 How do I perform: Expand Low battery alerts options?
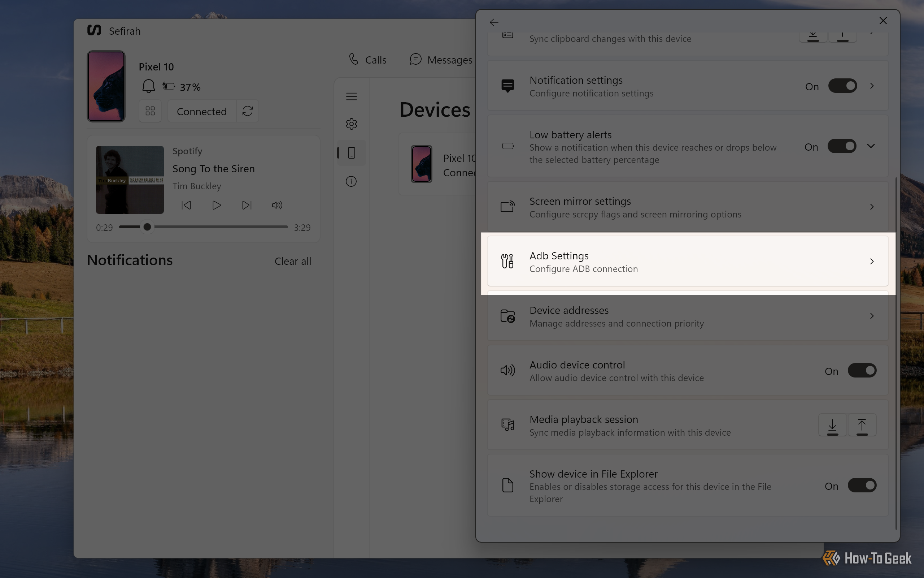pos(871,146)
